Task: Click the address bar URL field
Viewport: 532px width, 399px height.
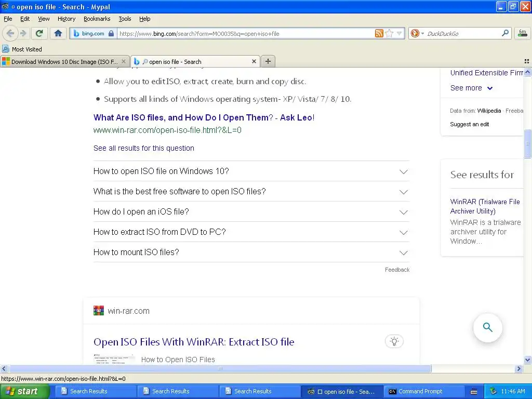Action: click(246, 33)
